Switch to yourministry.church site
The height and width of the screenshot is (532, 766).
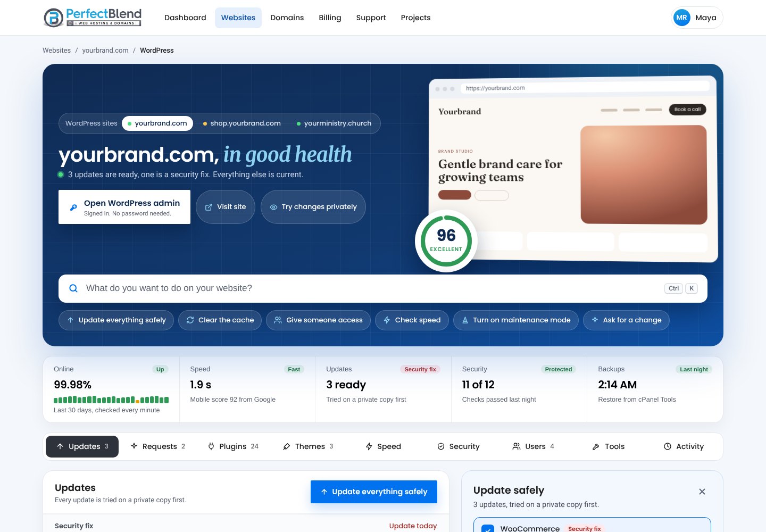pos(334,123)
